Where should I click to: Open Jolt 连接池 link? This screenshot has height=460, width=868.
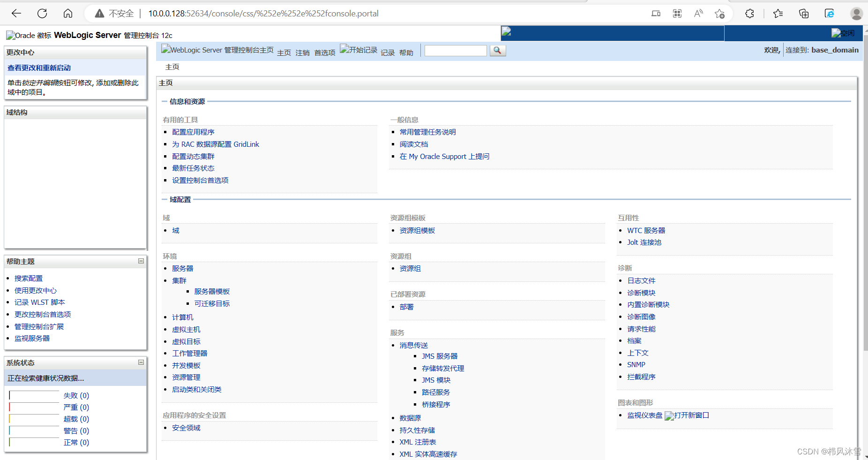click(644, 242)
